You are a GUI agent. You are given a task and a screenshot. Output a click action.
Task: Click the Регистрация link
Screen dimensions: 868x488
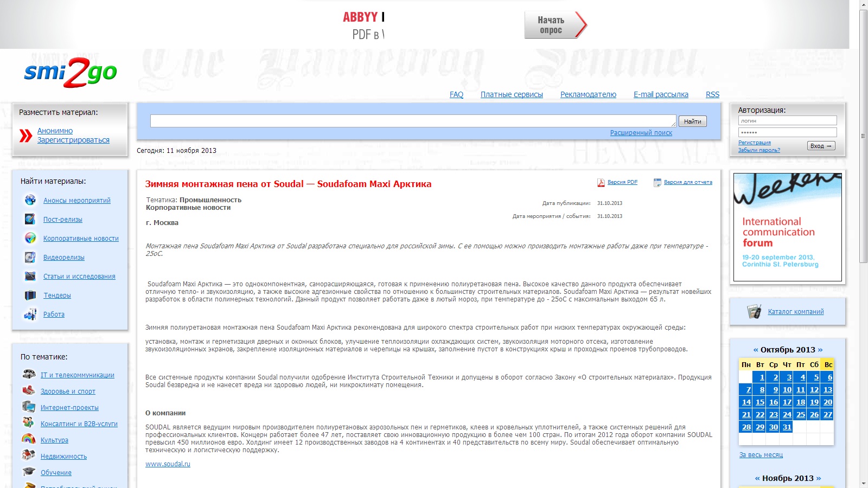tap(754, 143)
